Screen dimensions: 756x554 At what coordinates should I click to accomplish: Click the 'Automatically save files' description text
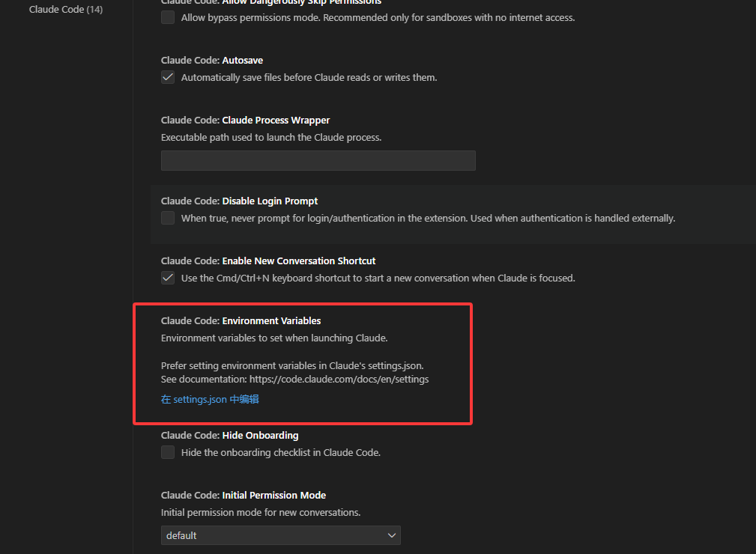point(309,78)
